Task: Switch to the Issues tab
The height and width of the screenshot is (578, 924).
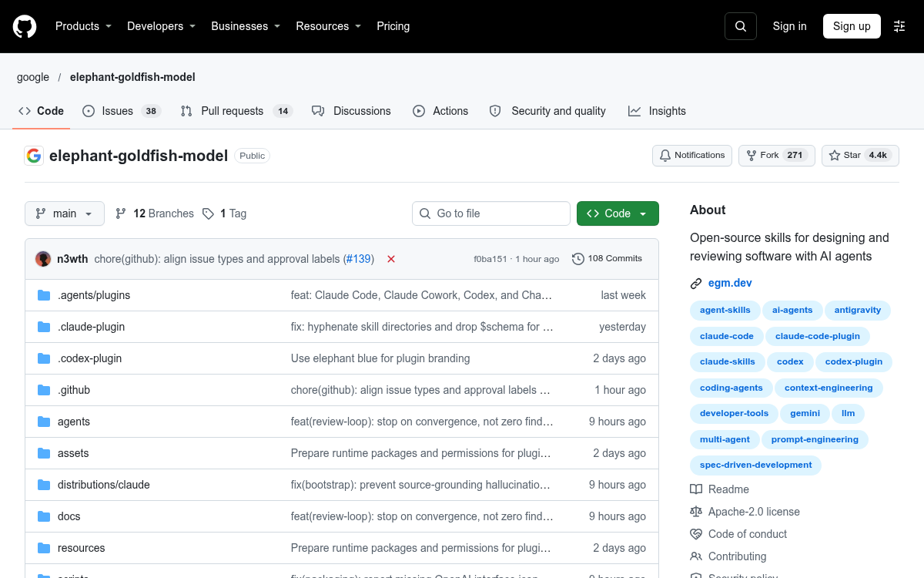Action: (x=122, y=111)
